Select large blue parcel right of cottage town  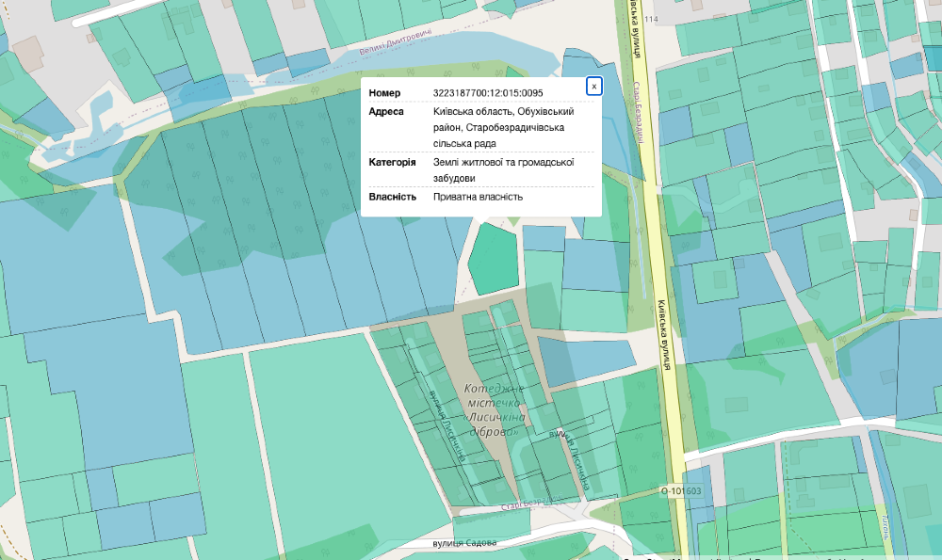[586, 360]
